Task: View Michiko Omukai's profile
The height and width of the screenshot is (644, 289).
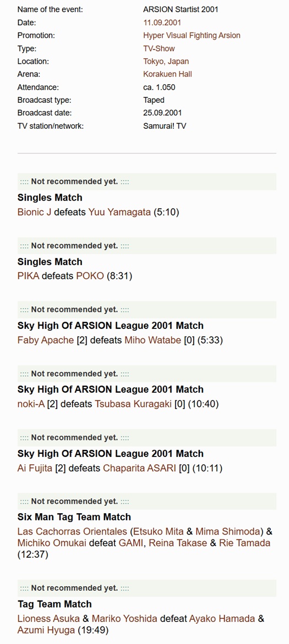Action: 52,543
